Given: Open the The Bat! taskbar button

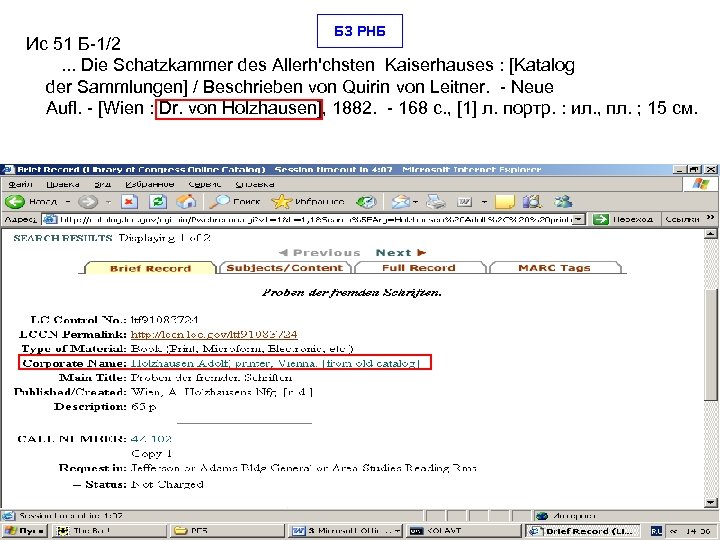Looking at the screenshot, I should (x=109, y=531).
